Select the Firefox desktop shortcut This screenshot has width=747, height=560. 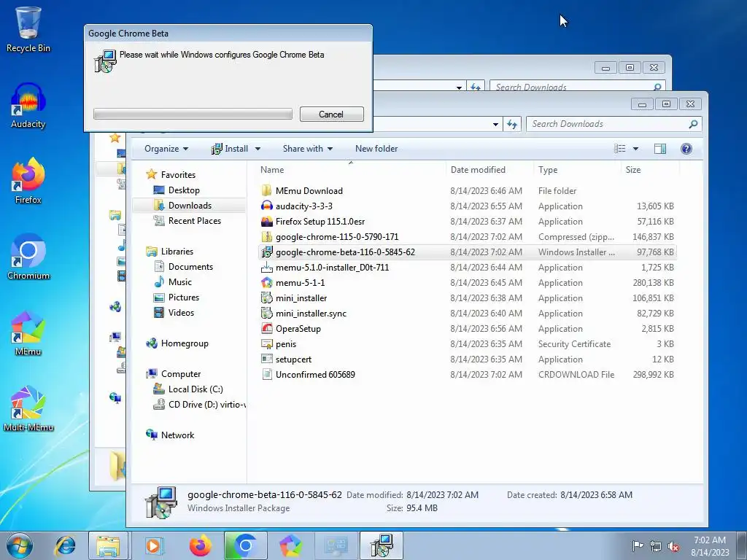pos(28,181)
